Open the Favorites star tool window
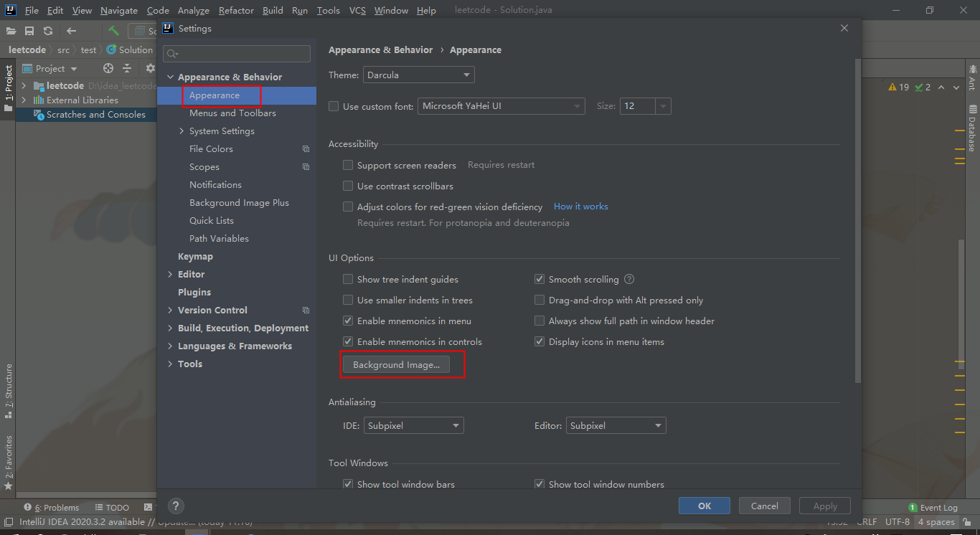Screen dimensions: 980x535 tap(9, 463)
